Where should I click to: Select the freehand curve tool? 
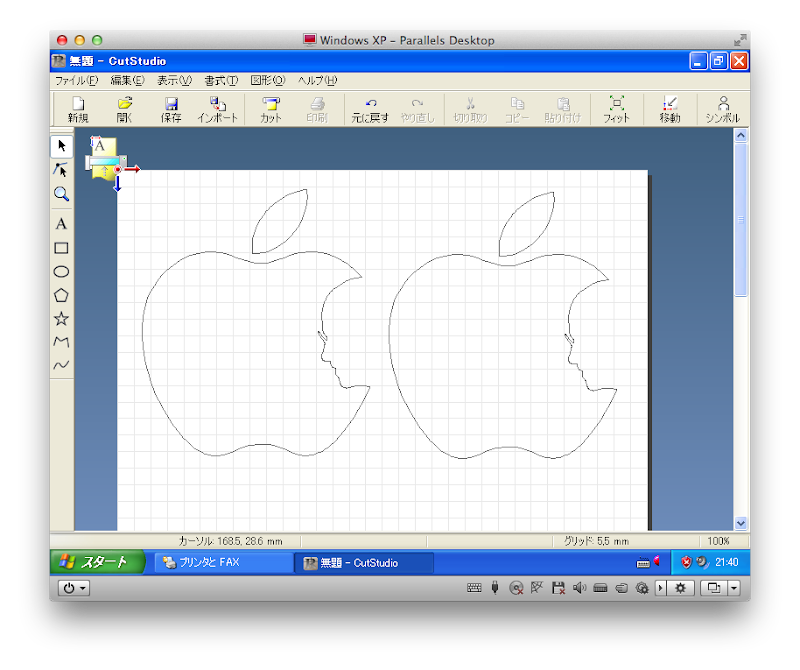pos(61,365)
